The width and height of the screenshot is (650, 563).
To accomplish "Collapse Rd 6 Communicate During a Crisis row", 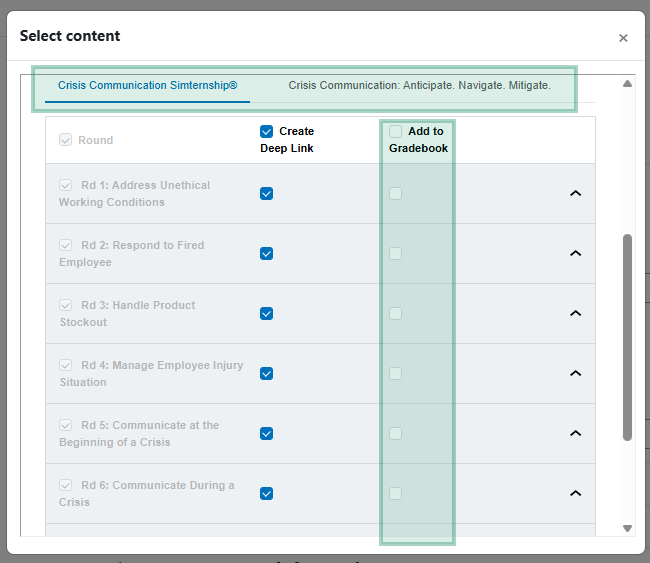I will (x=575, y=493).
